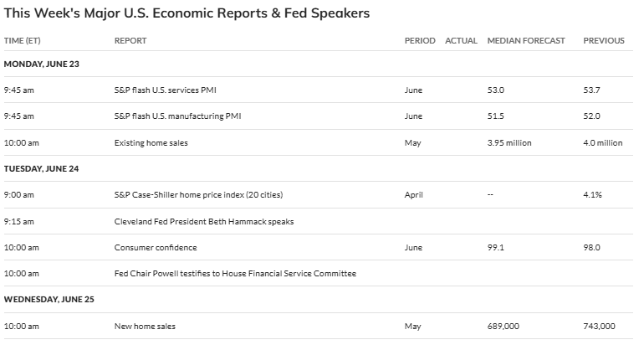
Task: Click the This Week's Major U.S. Economic Reports title
Action: click(x=187, y=13)
